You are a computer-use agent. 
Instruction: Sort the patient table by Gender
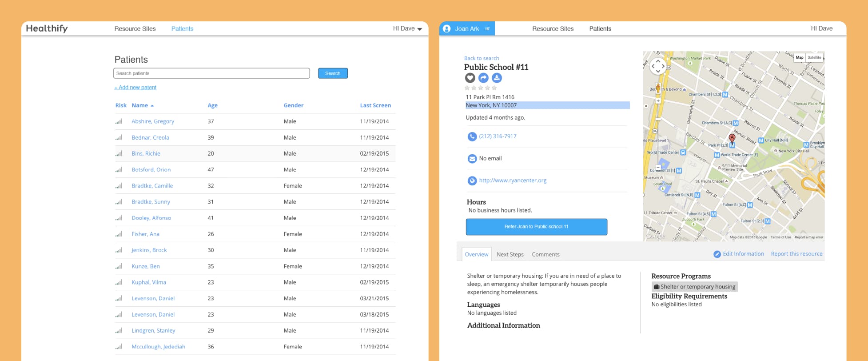(294, 105)
